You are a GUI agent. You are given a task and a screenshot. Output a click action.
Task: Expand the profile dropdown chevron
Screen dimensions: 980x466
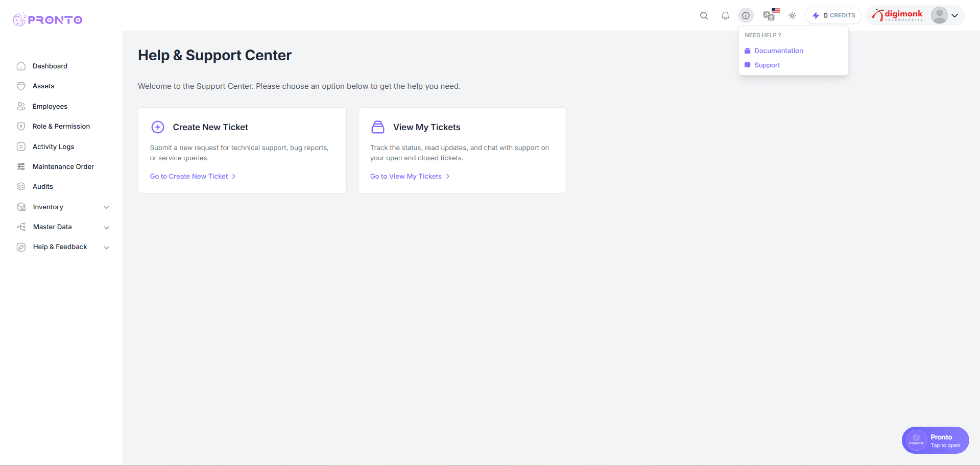954,16
